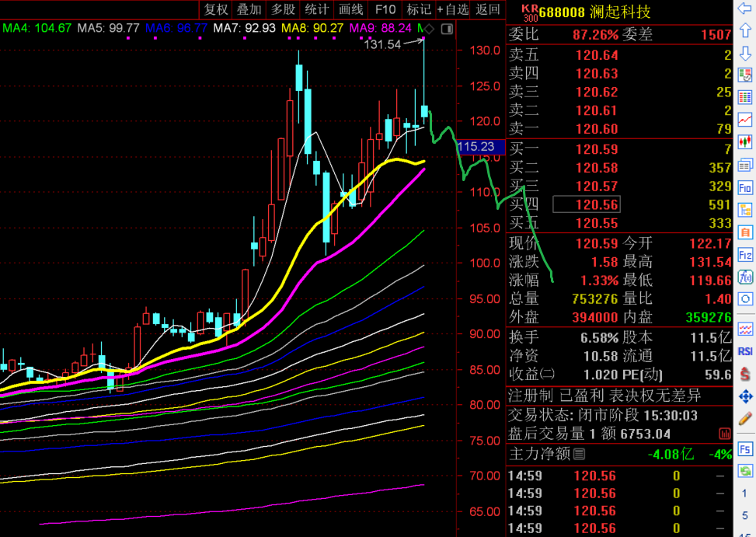Click the MA8: 90.27 legend label
The width and height of the screenshot is (756, 537).
(312, 28)
